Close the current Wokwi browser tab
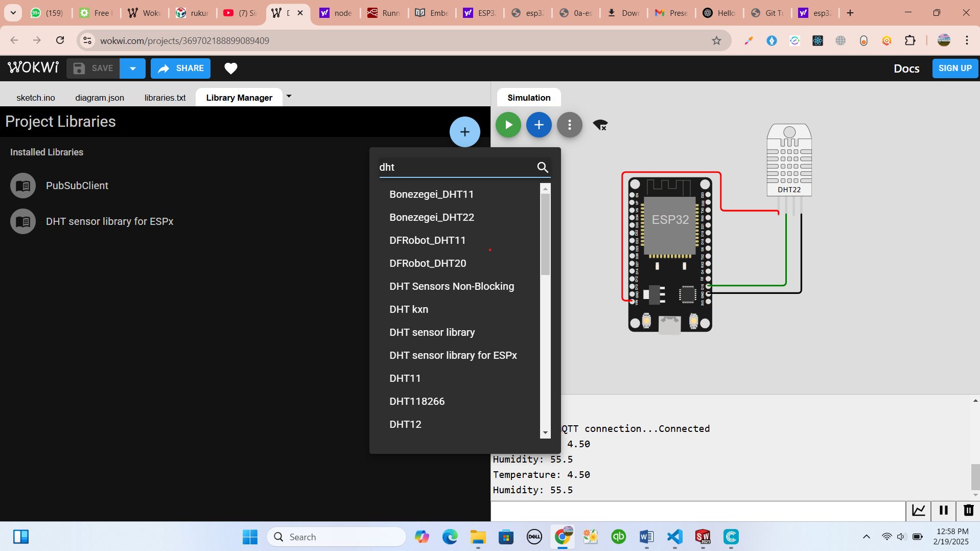 (300, 13)
